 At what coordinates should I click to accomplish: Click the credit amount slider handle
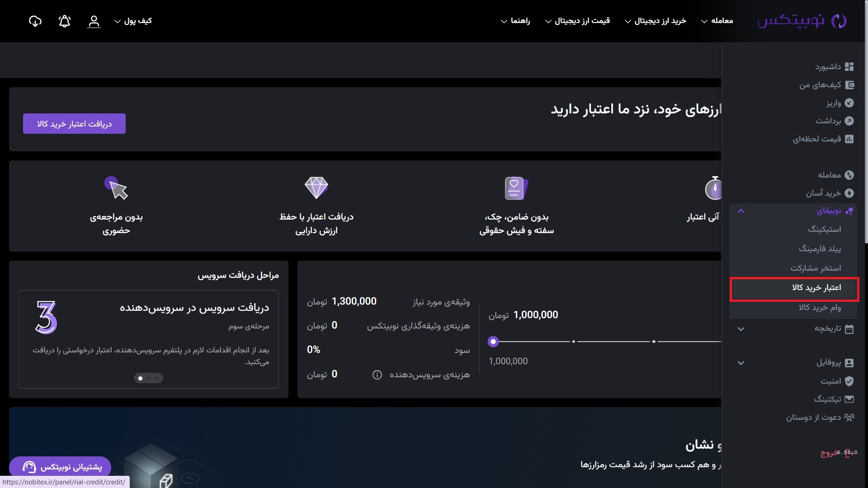coord(493,342)
